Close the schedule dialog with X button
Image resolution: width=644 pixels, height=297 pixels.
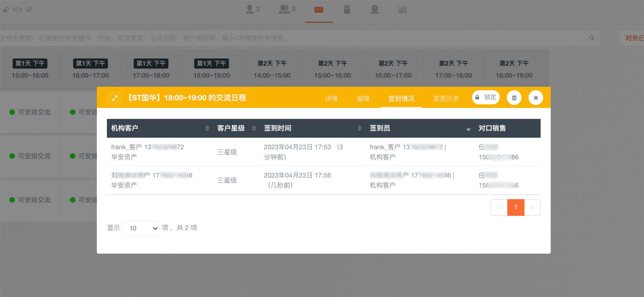536,98
